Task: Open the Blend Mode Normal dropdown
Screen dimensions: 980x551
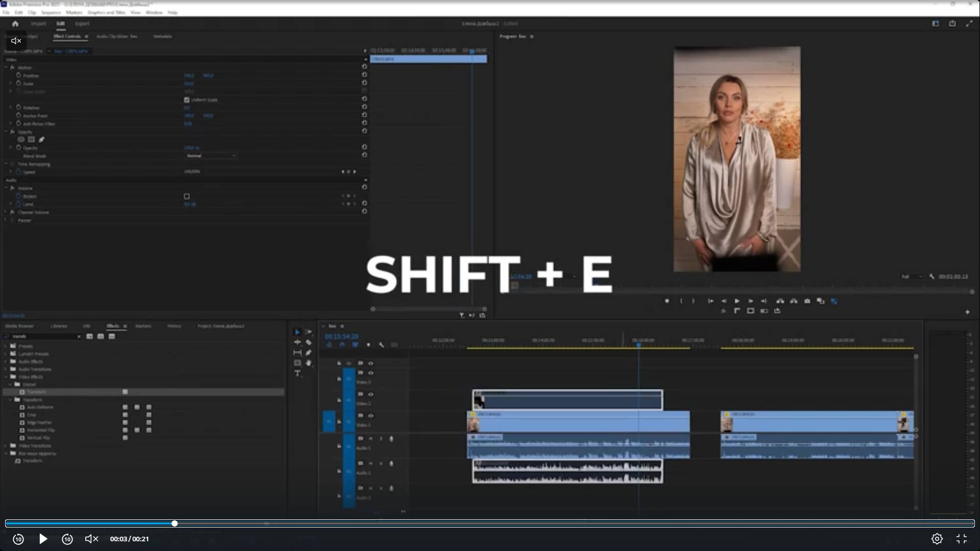Action: [x=211, y=156]
